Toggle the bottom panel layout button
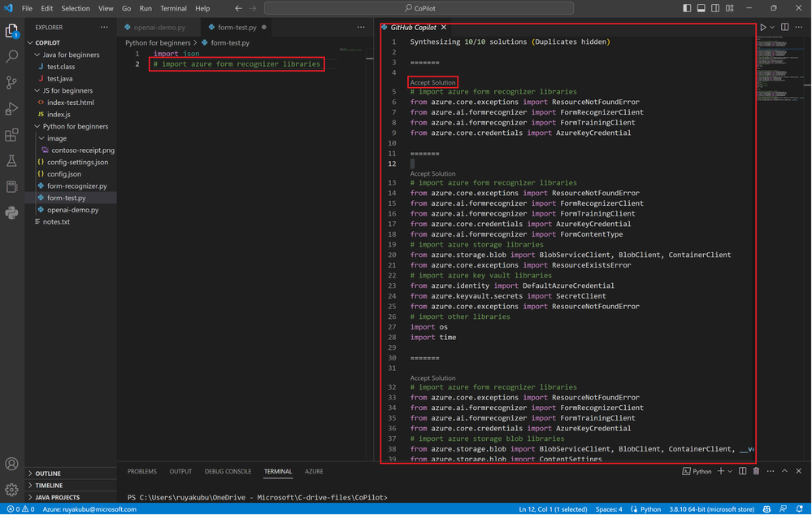This screenshot has height=515, width=812. tap(701, 8)
